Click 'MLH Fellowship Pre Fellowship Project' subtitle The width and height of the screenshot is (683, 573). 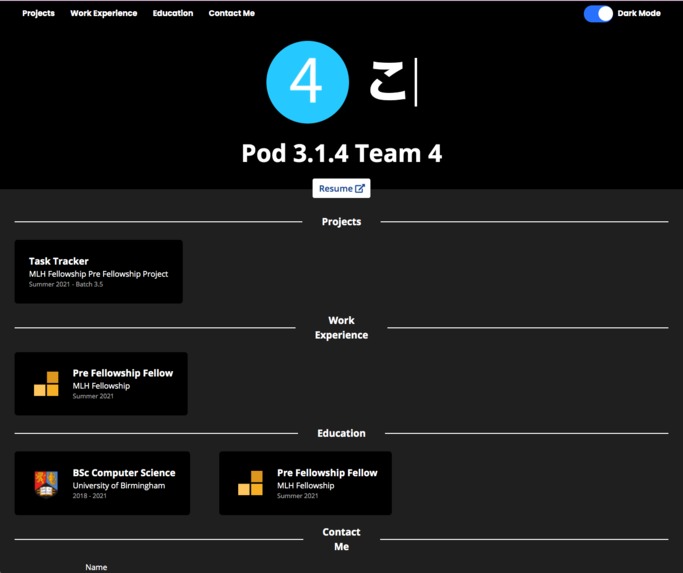[x=98, y=274]
